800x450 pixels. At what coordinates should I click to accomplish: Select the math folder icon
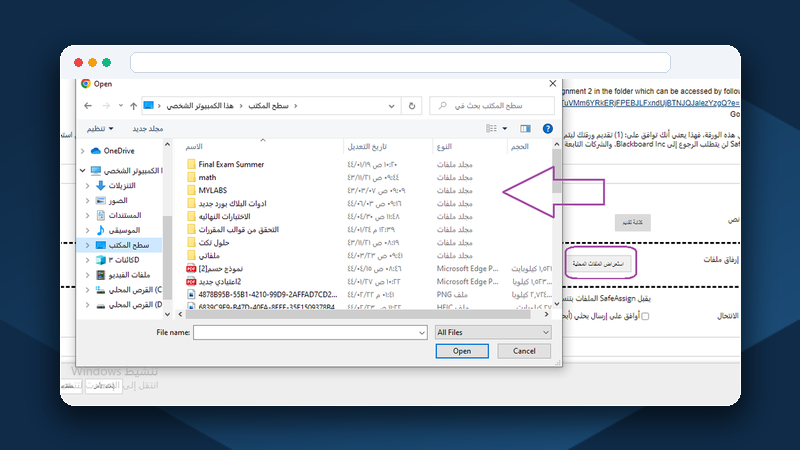tap(191, 177)
